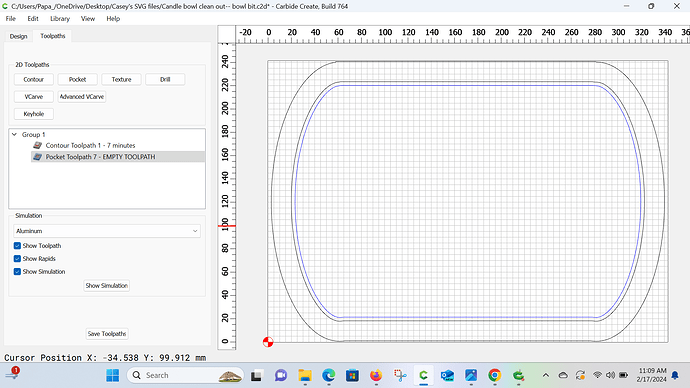Open the Windows Start menu
690x388 pixels.
(113, 375)
